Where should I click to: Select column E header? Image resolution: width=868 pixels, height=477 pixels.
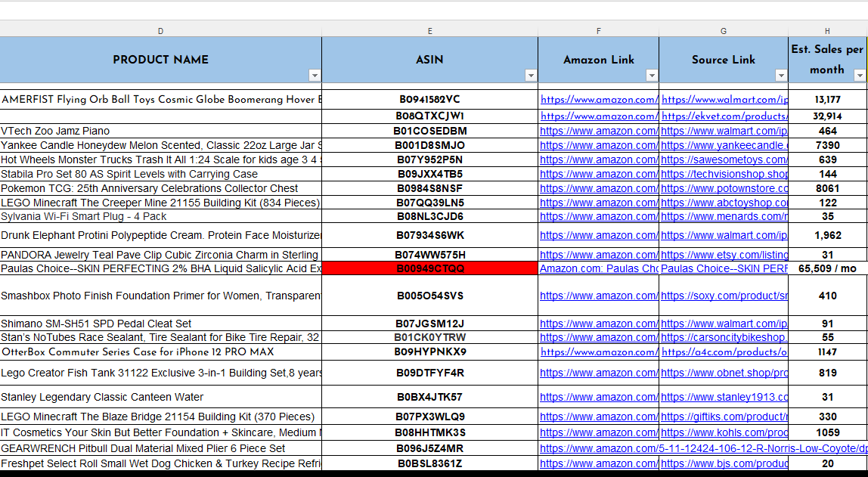[429, 31]
